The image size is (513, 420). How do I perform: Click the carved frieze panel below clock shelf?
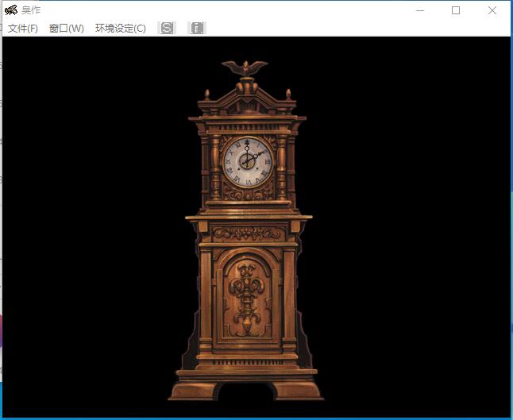click(x=249, y=233)
